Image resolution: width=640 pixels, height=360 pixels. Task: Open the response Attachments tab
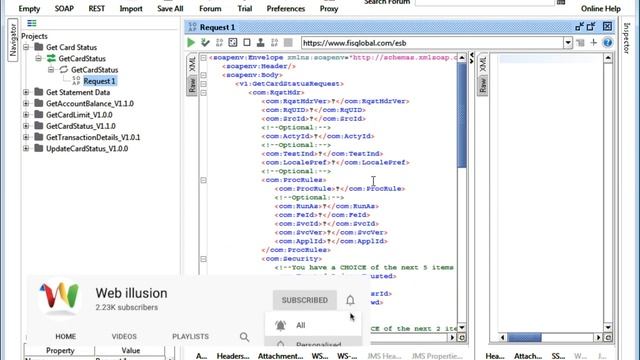click(x=528, y=356)
